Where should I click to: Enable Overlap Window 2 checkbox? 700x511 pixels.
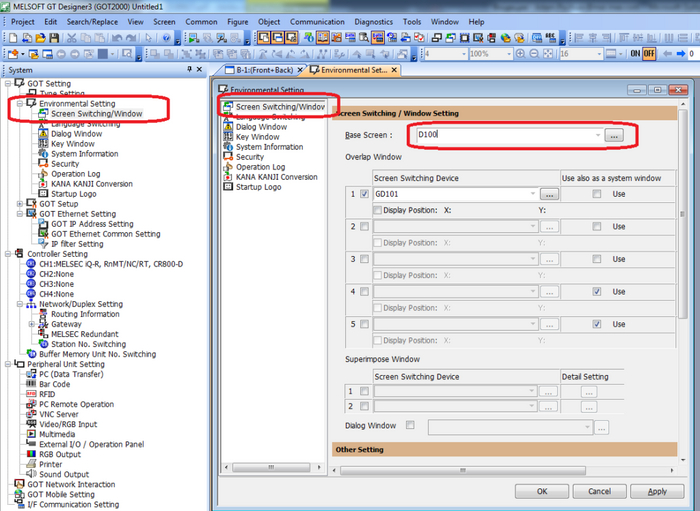click(363, 227)
